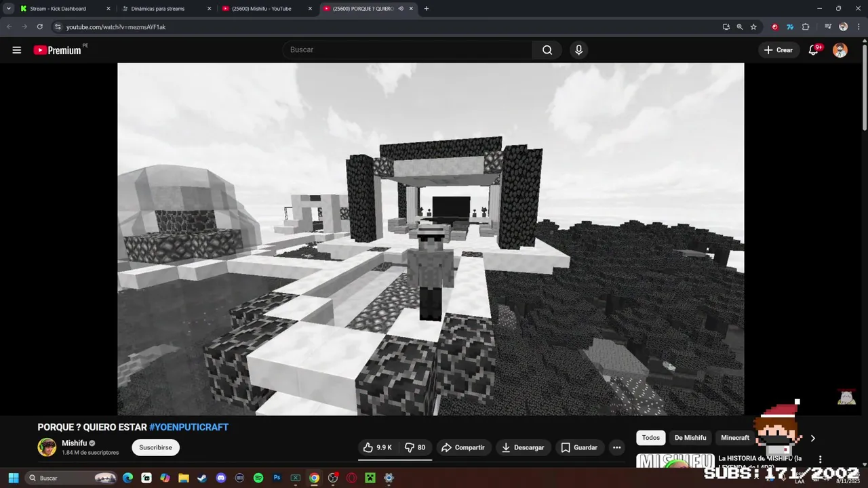Click the YouTube Buscar search field
This screenshot has height=488, width=868.
coord(407,50)
